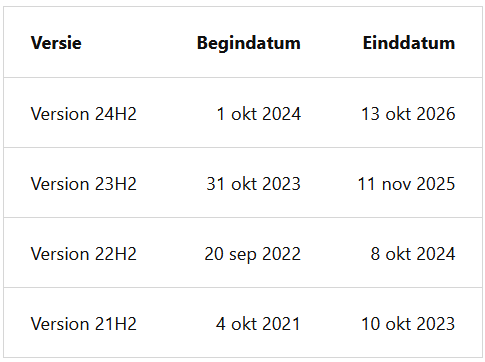Screen dimensions: 485x362
Task: Click the Versie column header
Action: pyautogui.click(x=56, y=43)
